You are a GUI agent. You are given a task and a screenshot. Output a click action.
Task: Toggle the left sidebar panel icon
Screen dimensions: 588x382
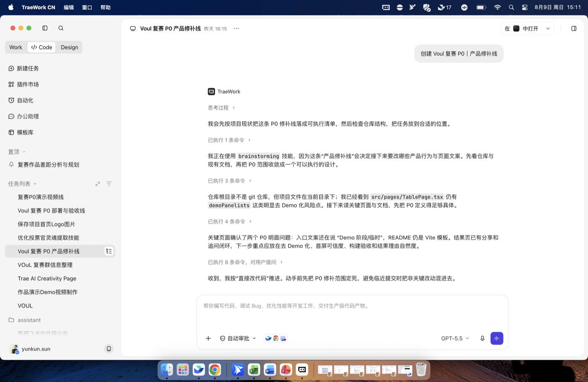click(45, 28)
